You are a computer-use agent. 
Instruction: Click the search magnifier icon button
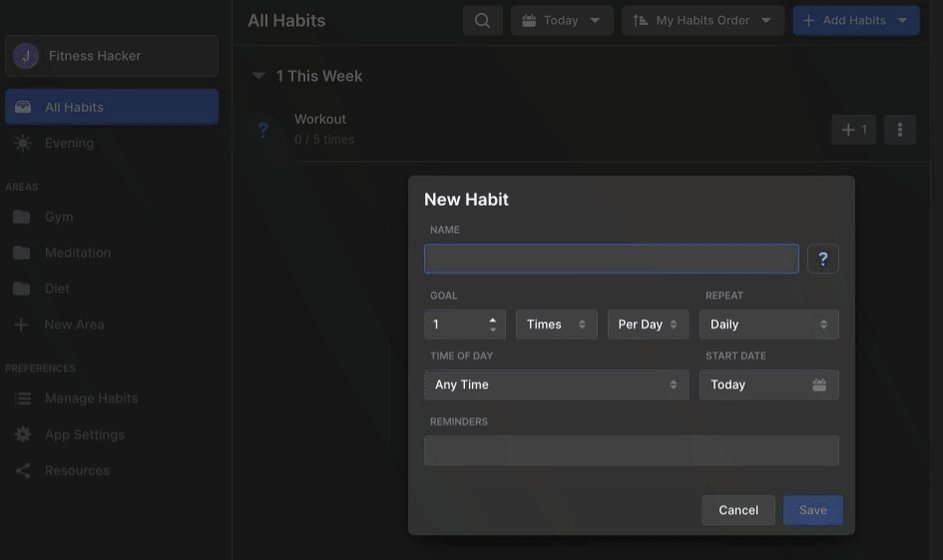point(482,20)
